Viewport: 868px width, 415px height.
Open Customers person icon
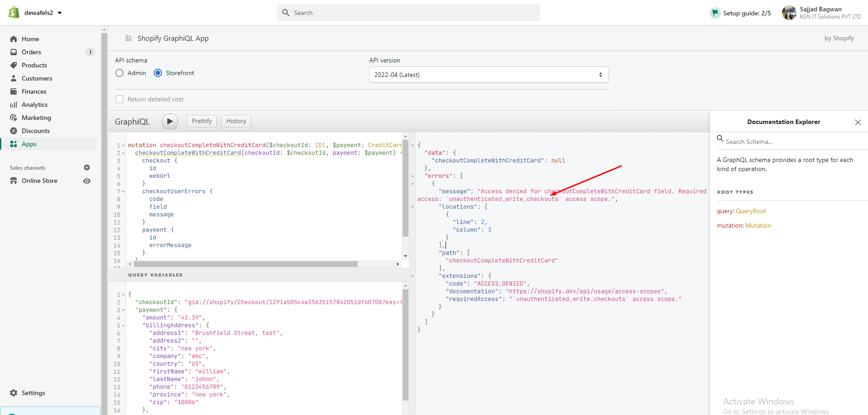pos(14,78)
